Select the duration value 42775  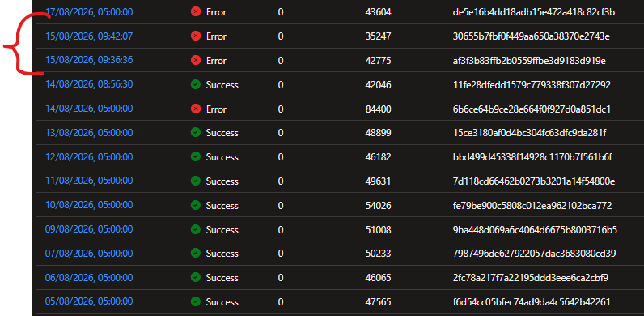click(379, 61)
